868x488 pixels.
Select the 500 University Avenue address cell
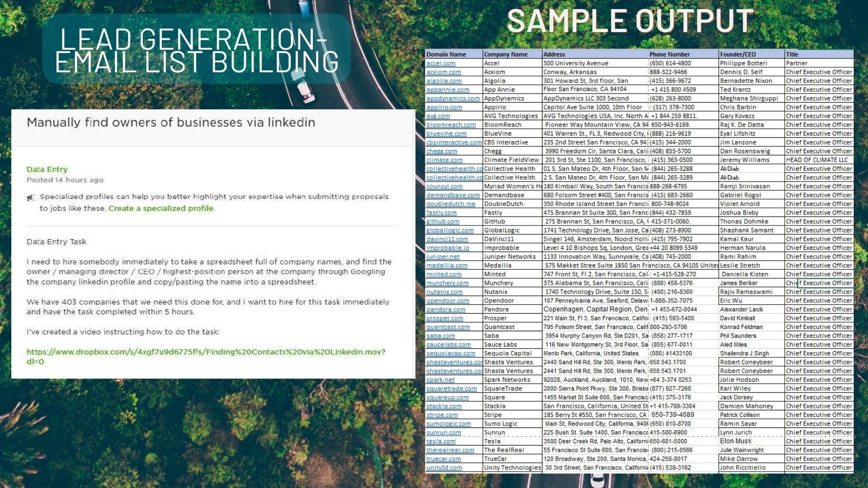tap(576, 63)
